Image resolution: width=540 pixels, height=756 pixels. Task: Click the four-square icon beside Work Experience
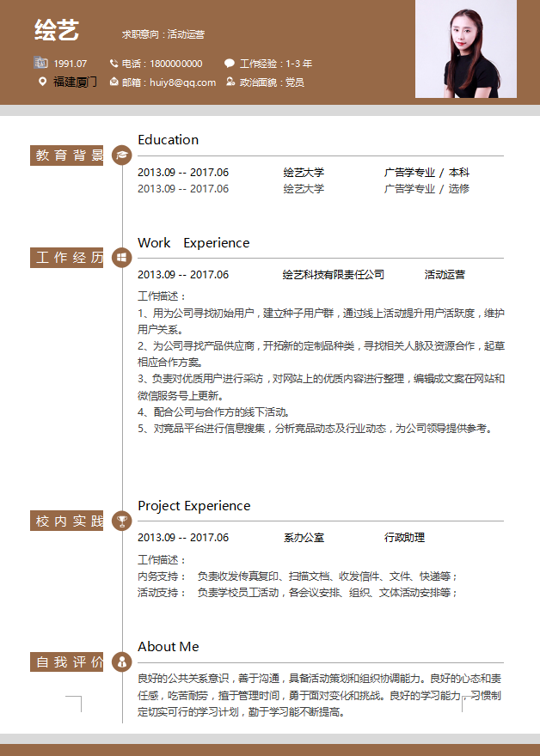pos(122,257)
